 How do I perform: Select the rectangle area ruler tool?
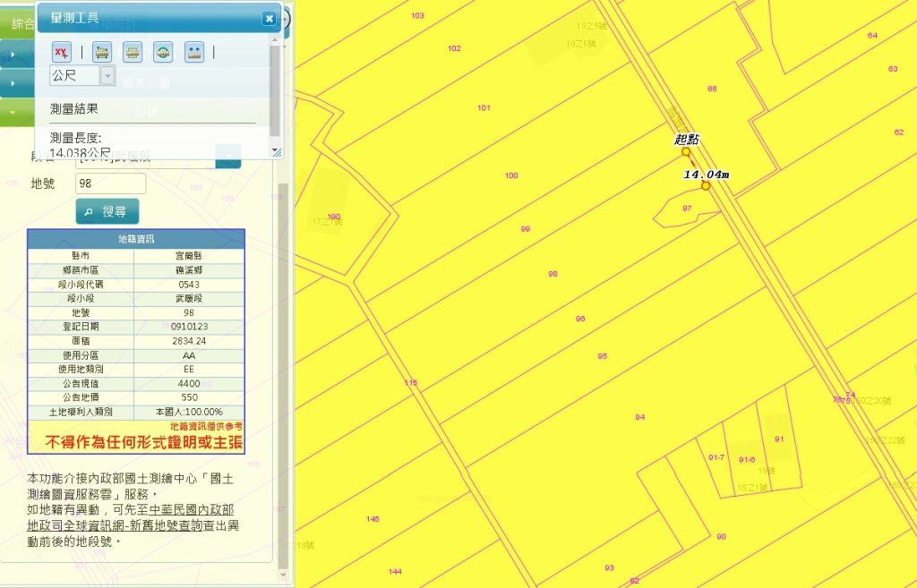click(x=133, y=52)
